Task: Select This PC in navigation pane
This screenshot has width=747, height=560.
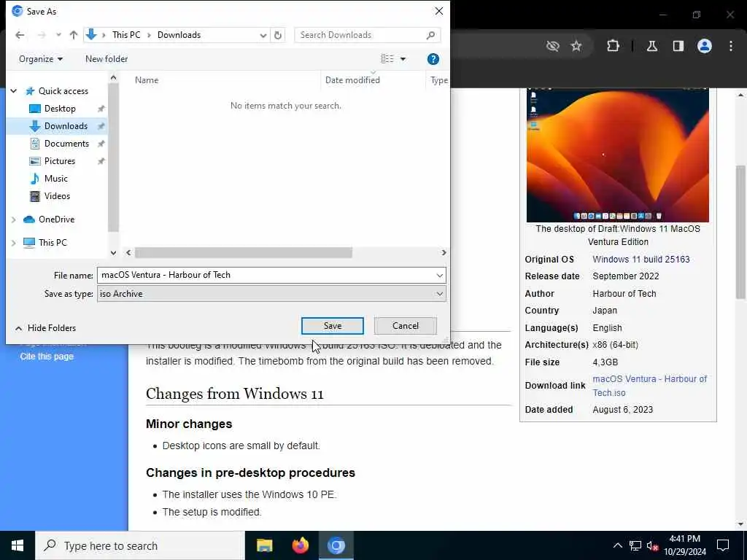Action: (53, 243)
